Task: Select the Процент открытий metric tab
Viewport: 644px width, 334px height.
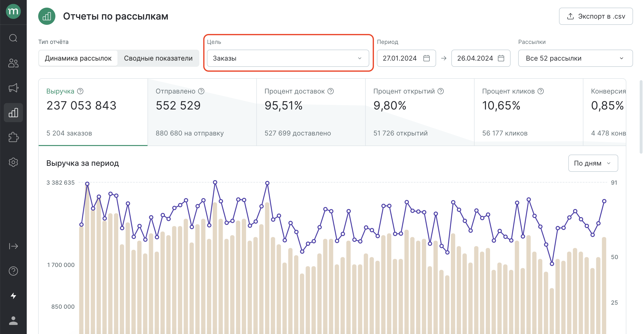Action: 420,112
